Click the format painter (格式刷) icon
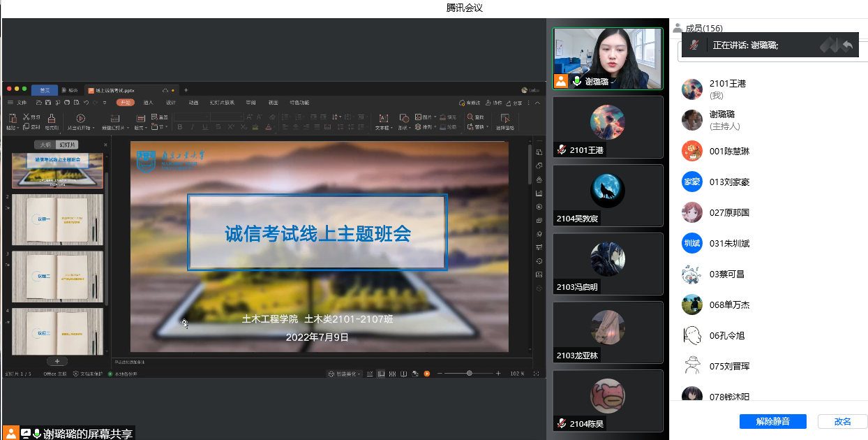 click(52, 119)
